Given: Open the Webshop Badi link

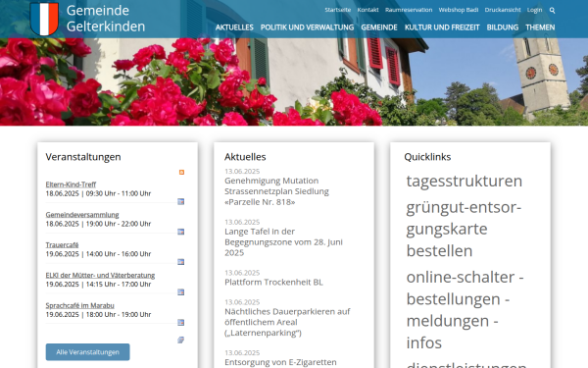Looking at the screenshot, I should click(459, 10).
